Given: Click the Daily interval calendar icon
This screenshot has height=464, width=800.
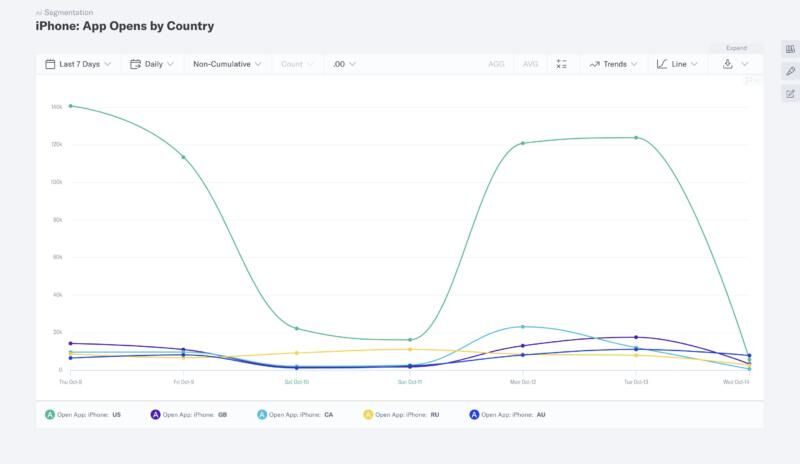Looking at the screenshot, I should point(135,64).
